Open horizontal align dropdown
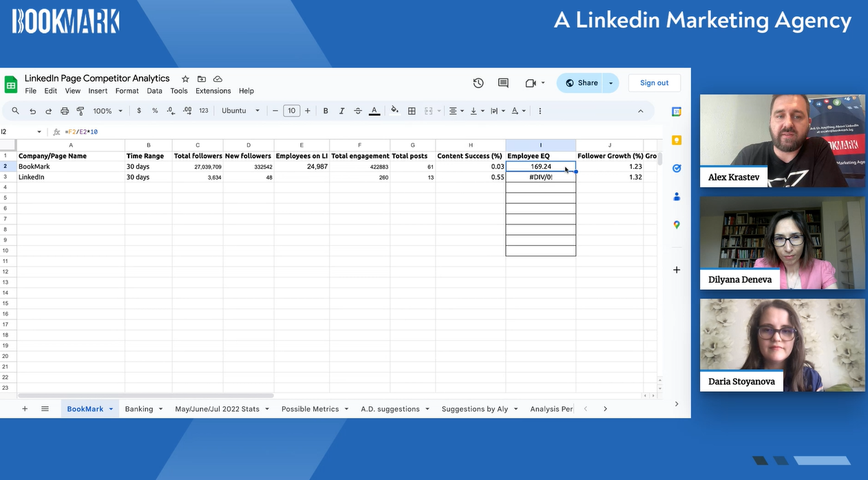 point(456,111)
